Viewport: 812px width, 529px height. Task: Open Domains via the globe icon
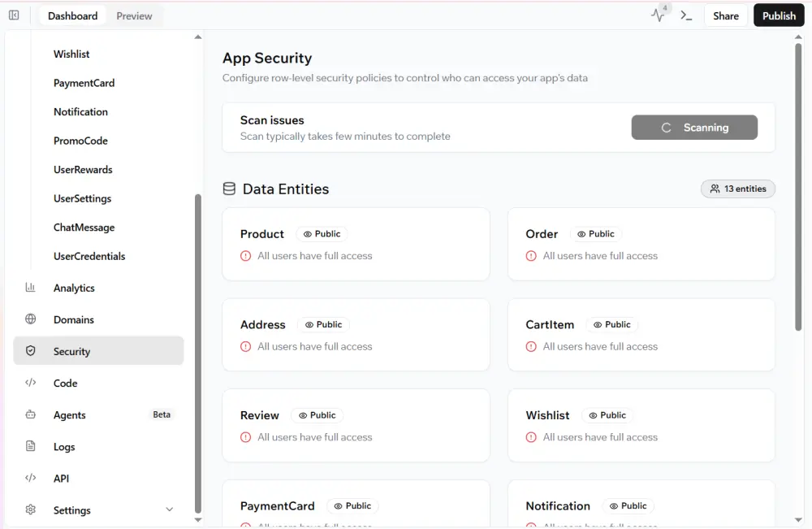[x=30, y=319]
